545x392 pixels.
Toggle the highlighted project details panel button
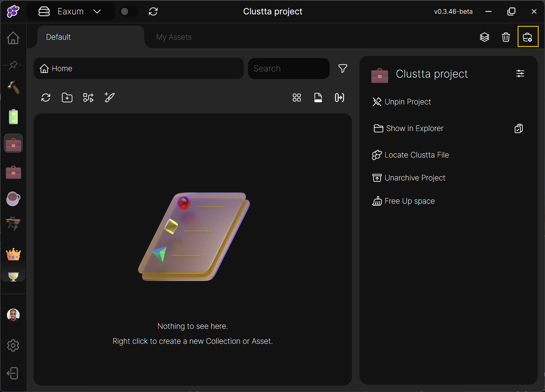528,37
